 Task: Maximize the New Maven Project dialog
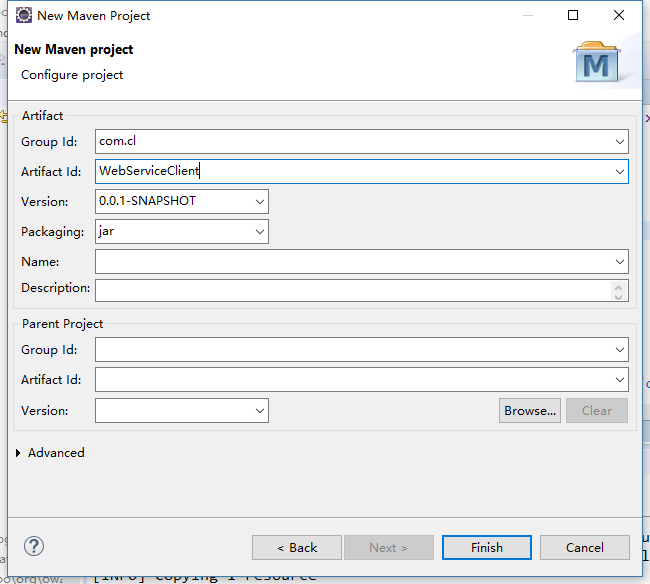point(573,15)
